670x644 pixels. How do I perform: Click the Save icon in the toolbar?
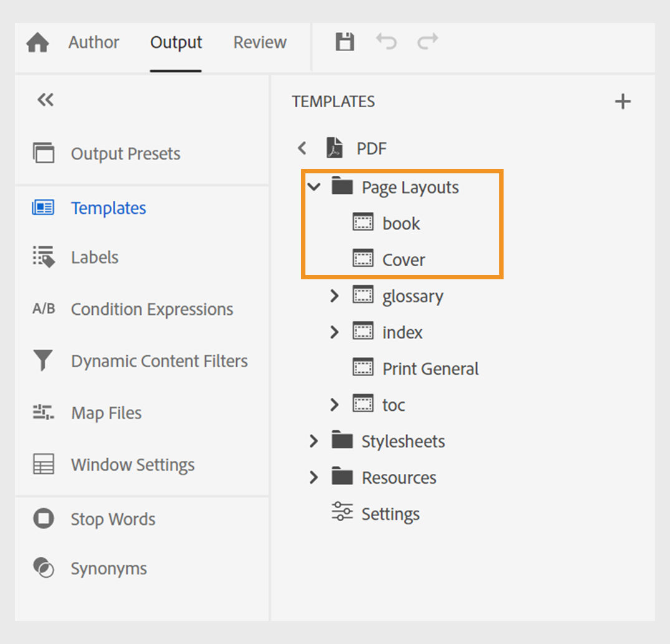(345, 41)
